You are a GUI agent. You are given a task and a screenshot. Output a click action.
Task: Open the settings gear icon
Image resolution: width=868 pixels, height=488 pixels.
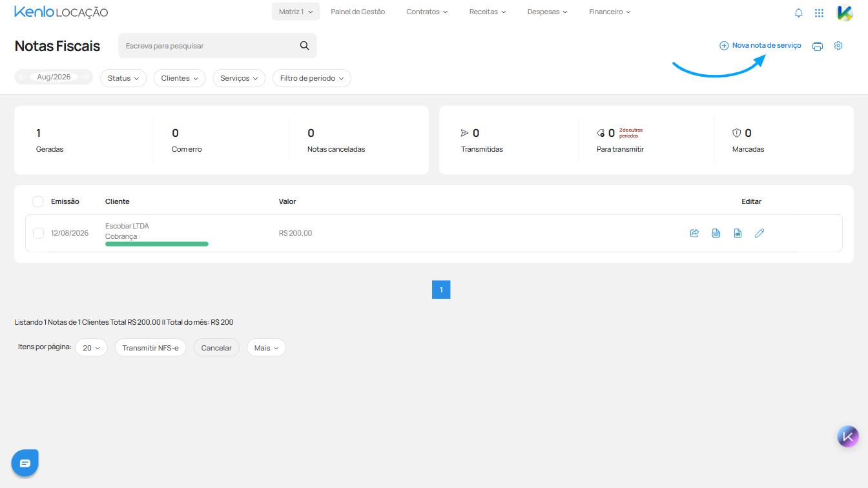pyautogui.click(x=838, y=46)
